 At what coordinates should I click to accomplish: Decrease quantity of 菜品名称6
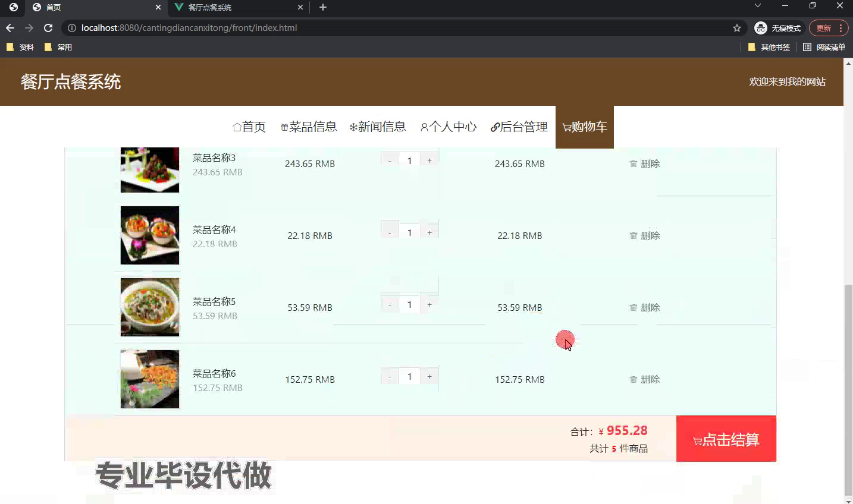[x=390, y=376]
